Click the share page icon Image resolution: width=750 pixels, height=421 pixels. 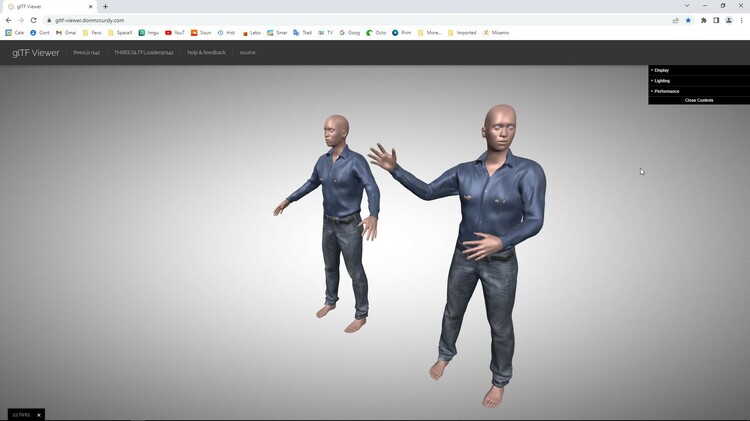pyautogui.click(x=675, y=20)
